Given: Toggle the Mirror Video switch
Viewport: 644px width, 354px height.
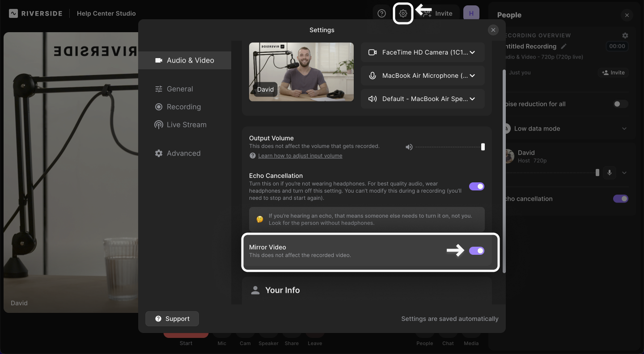Looking at the screenshot, I should click(x=476, y=251).
